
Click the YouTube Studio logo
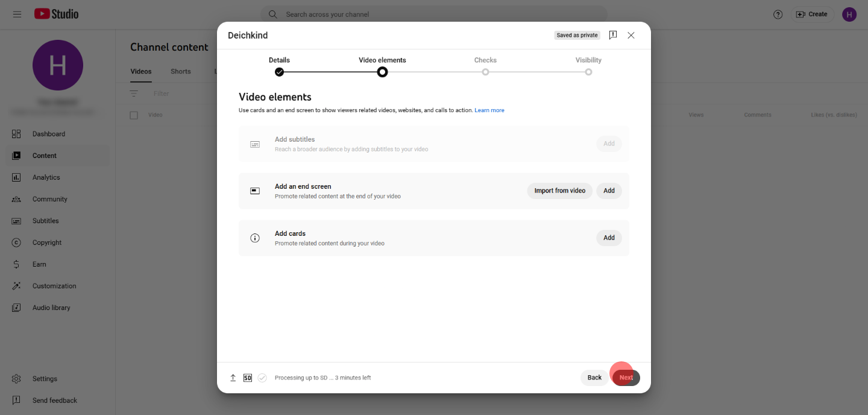[x=56, y=14]
